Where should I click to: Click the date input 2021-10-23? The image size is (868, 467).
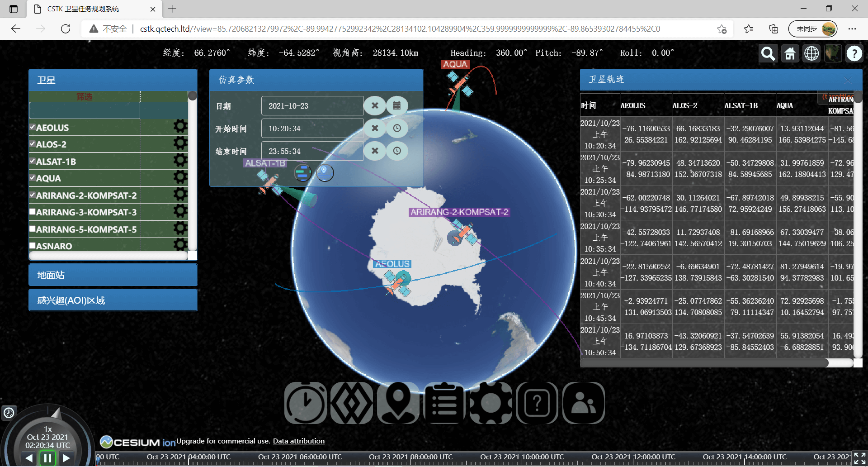(312, 105)
